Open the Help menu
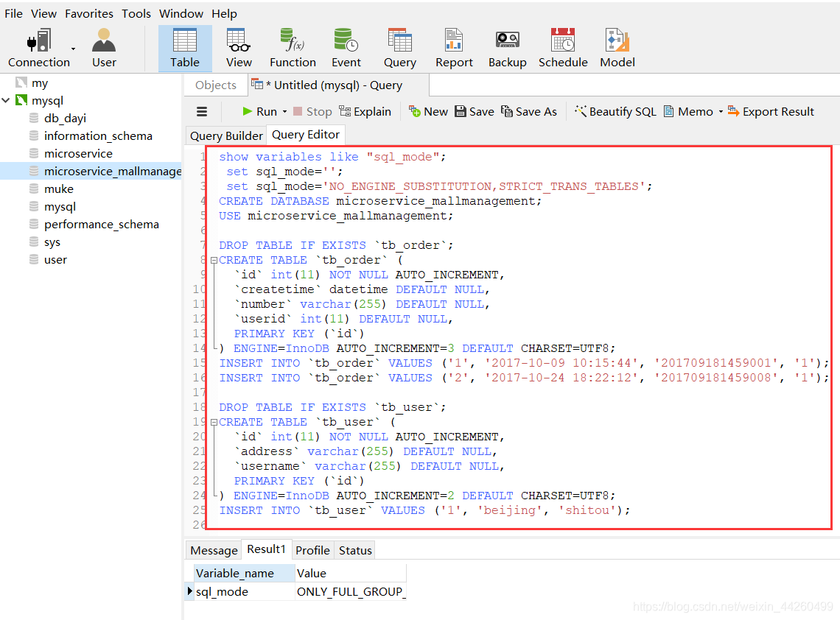 (x=224, y=13)
